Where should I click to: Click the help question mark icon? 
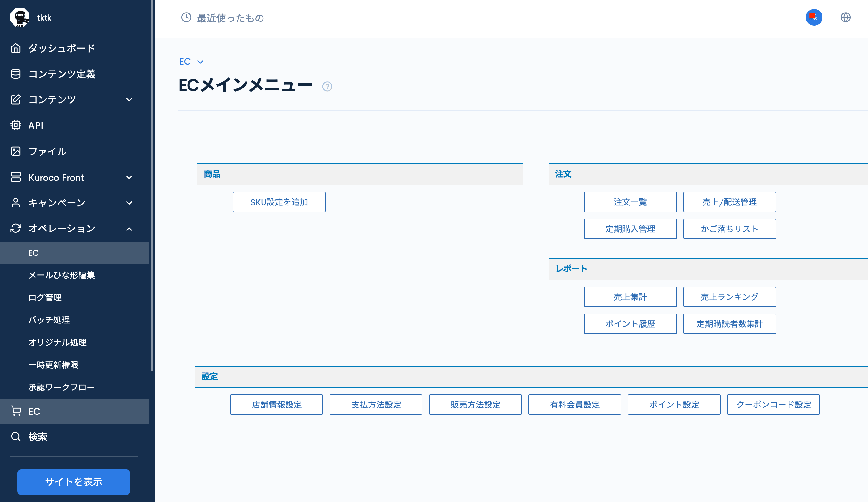coord(327,87)
